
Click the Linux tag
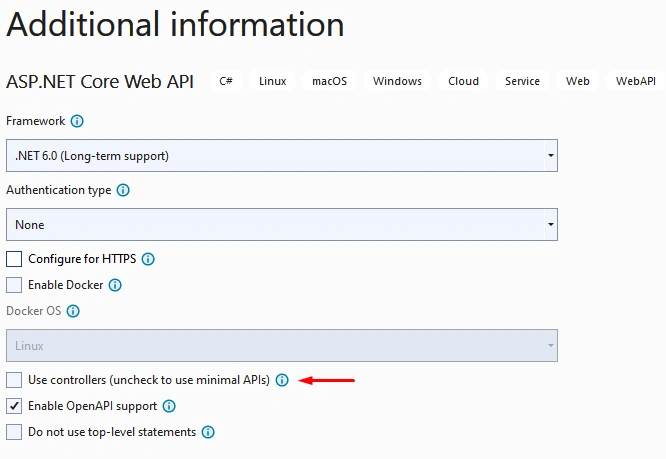point(273,81)
